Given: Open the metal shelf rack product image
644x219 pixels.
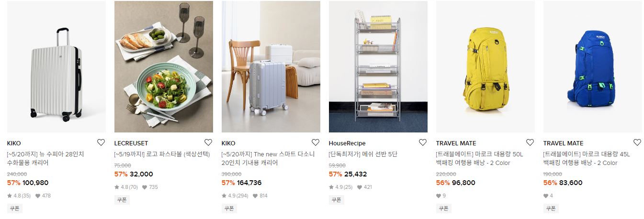Looking at the screenshot, I should tap(378, 66).
